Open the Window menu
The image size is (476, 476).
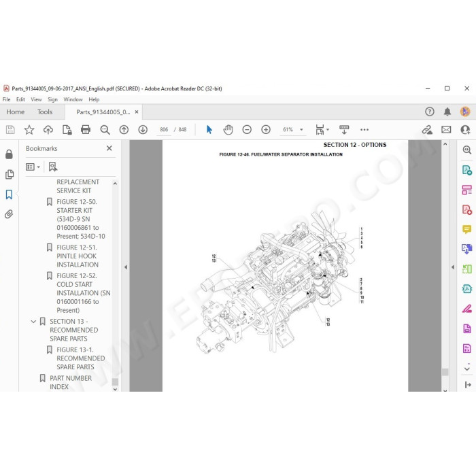coord(73,99)
